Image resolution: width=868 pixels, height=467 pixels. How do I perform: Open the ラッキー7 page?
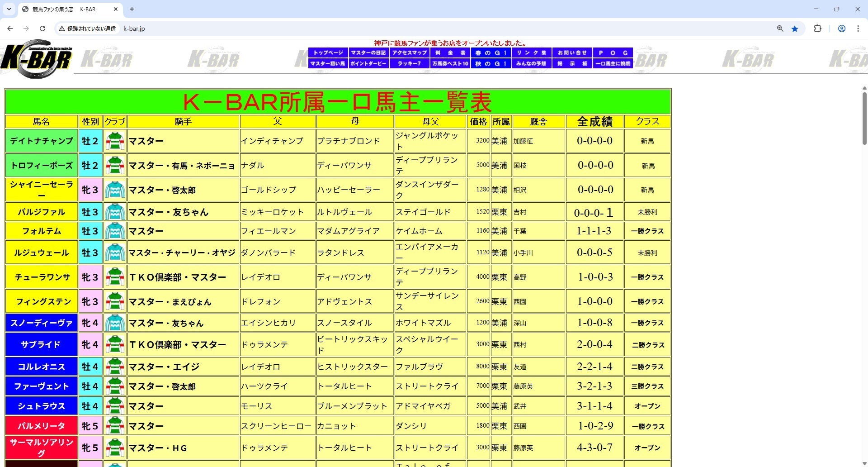click(x=410, y=64)
